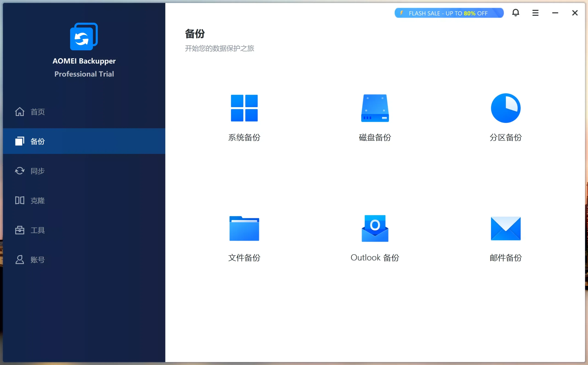
Task: Open the hamburger menu
Action: coord(535,13)
